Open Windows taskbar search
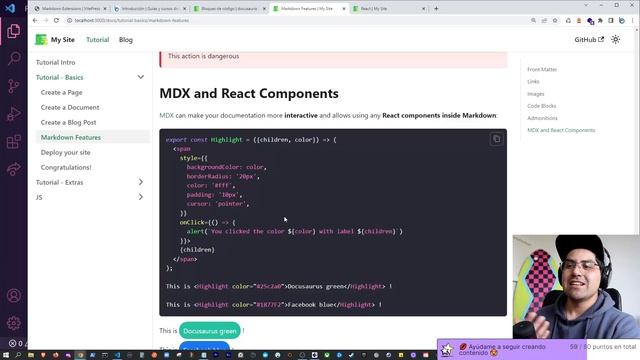Image resolution: width=640 pixels, height=360 pixels. pyautogui.click(x=18, y=355)
